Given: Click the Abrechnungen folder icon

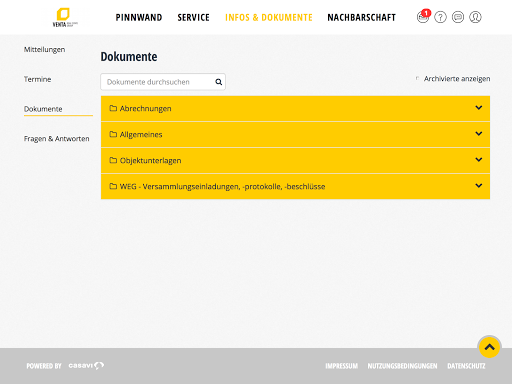Looking at the screenshot, I should point(113,108).
